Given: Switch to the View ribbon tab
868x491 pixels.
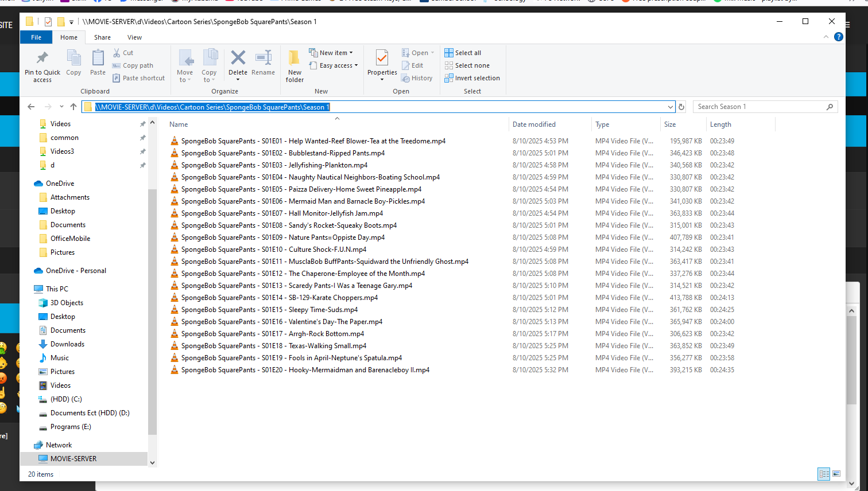Looking at the screenshot, I should point(134,37).
